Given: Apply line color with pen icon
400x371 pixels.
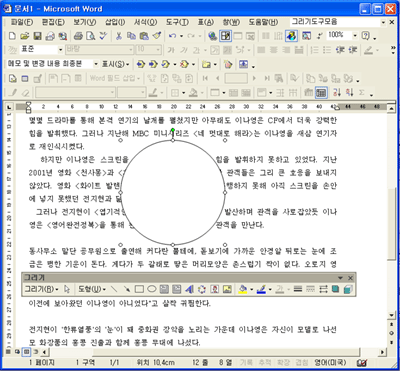Looking at the screenshot, I should coord(261,289).
